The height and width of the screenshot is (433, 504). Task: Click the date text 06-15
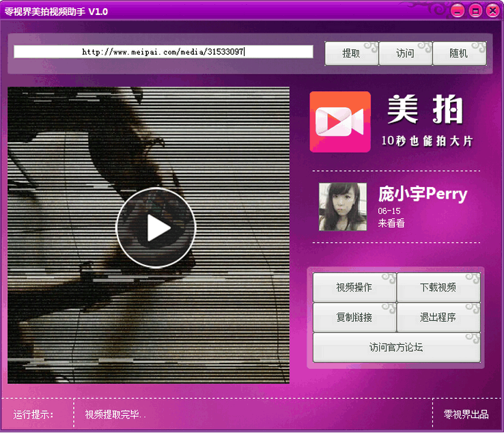pyautogui.click(x=389, y=211)
